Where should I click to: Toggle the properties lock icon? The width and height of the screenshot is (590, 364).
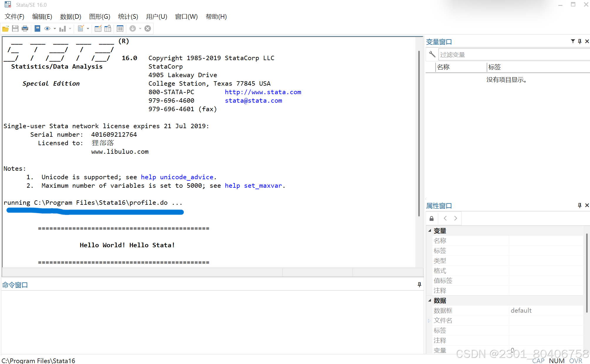pos(431,219)
